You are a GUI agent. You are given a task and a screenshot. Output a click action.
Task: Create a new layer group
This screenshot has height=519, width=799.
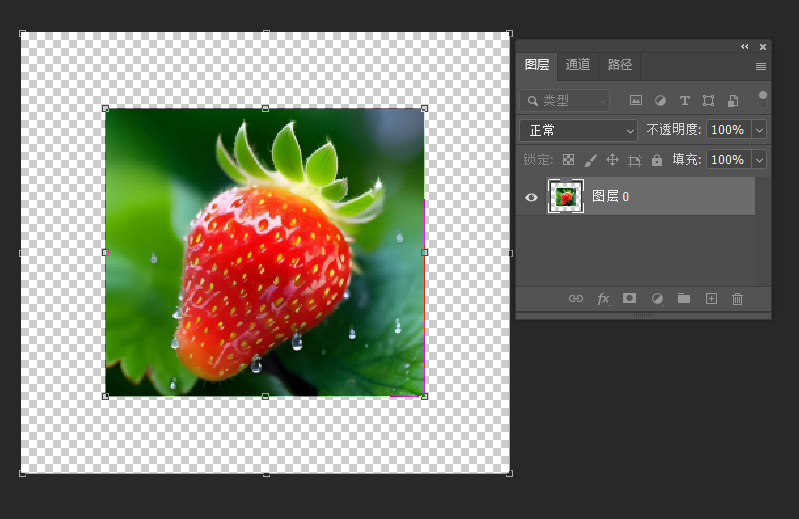coord(684,298)
